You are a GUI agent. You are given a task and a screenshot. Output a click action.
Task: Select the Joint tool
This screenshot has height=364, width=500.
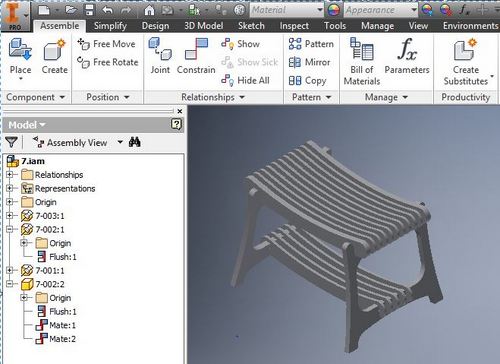tap(160, 56)
